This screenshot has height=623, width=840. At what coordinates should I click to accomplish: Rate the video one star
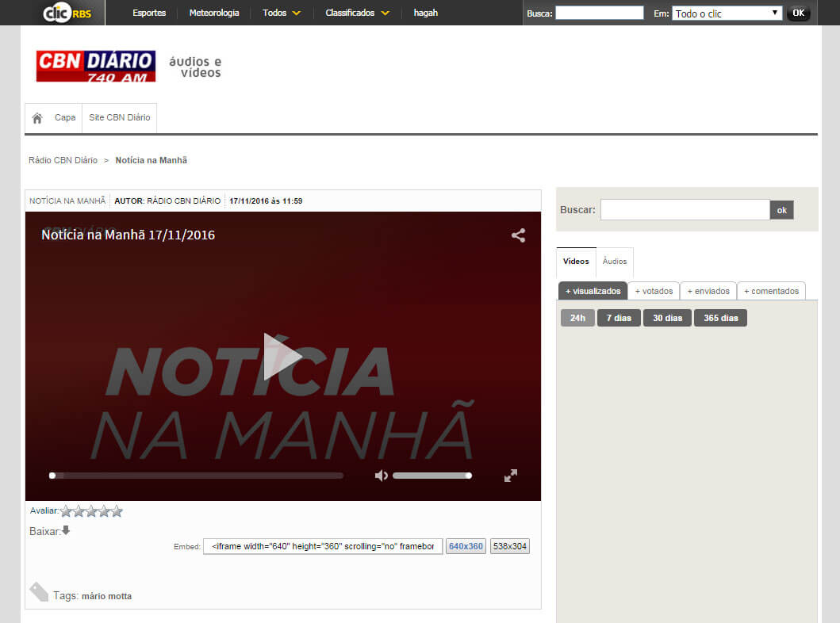click(67, 511)
